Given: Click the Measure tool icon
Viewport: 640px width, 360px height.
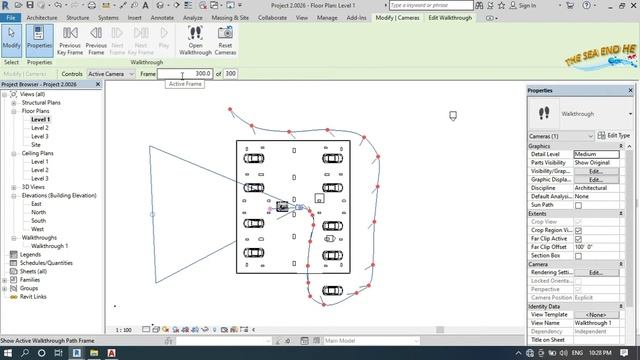Looking at the screenshot, I should click(x=106, y=5).
